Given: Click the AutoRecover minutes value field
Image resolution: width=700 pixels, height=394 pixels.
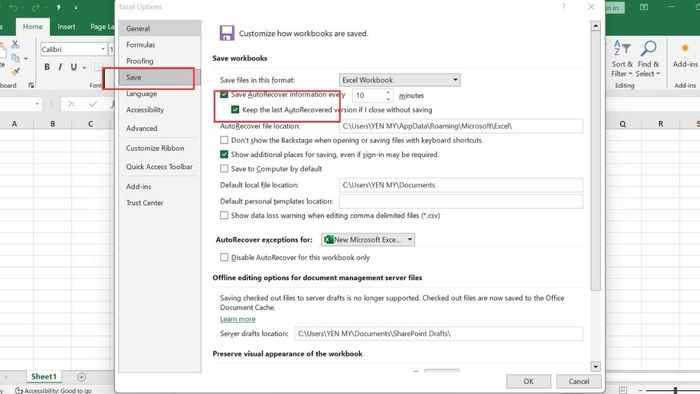Looking at the screenshot, I should coord(368,95).
